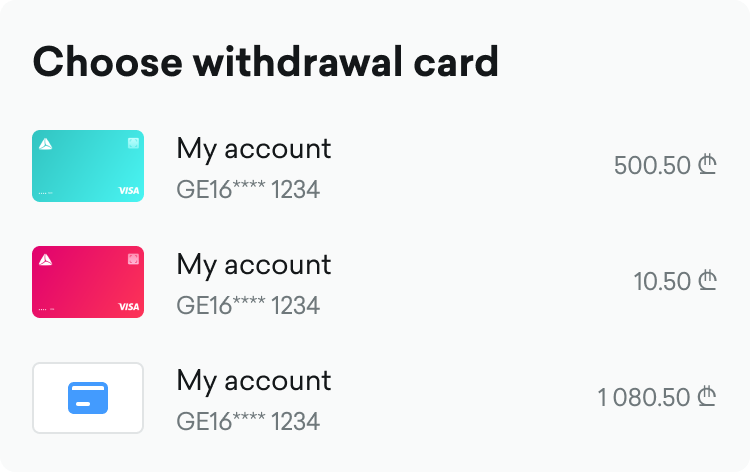Click the triangle logo on pink card
This screenshot has height=472, width=750.
click(46, 260)
